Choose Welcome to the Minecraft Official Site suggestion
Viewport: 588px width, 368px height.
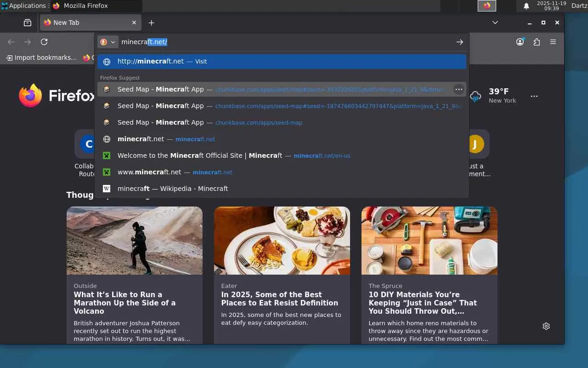[x=282, y=155]
